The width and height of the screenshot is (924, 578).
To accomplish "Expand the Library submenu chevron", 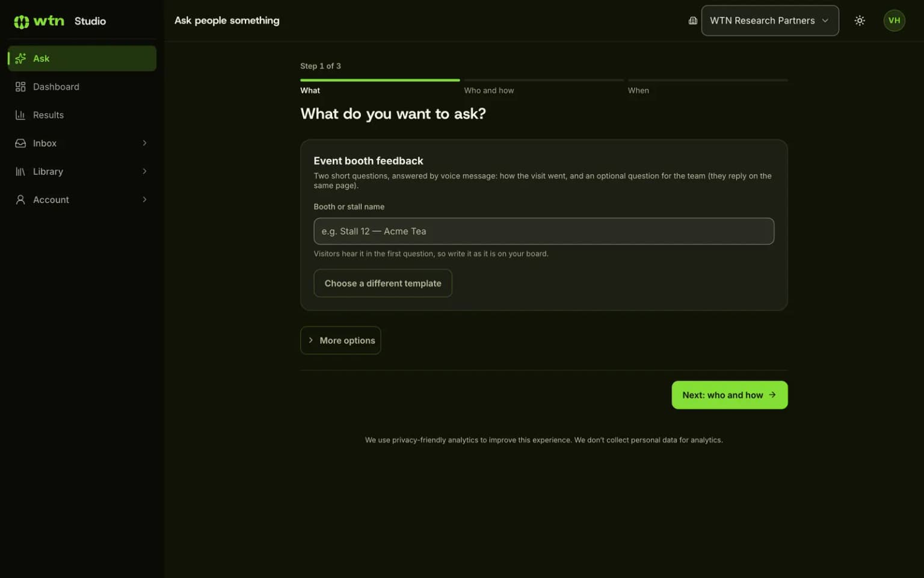I will 144,172.
